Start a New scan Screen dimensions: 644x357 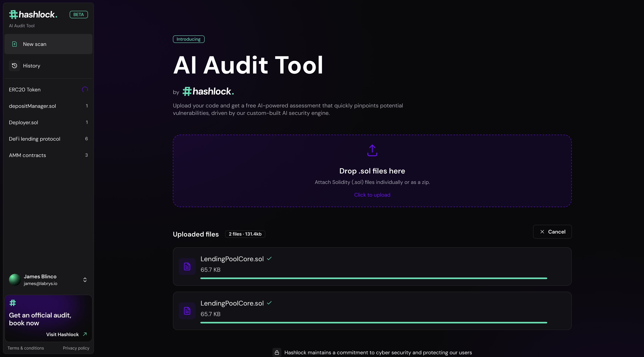tap(48, 44)
